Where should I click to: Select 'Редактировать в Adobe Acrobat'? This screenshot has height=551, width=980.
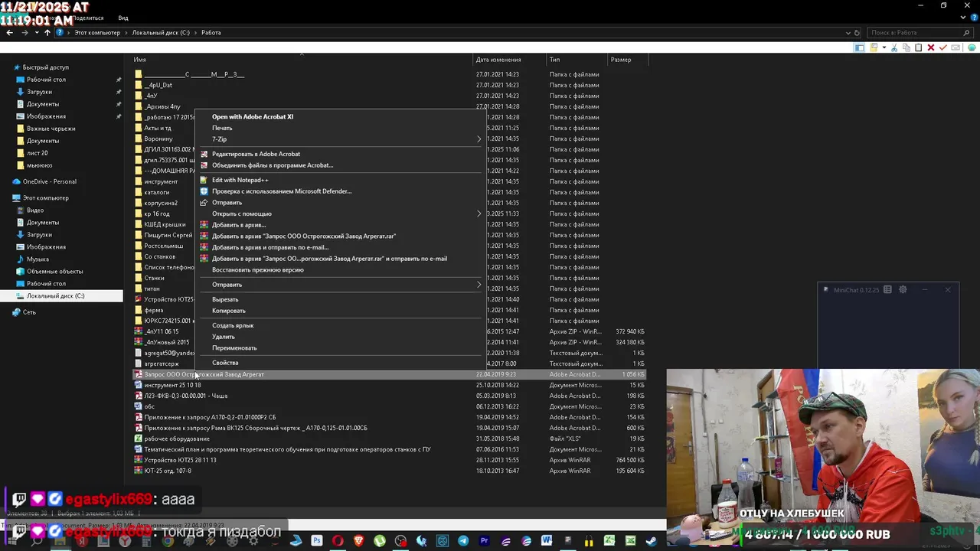256,154
